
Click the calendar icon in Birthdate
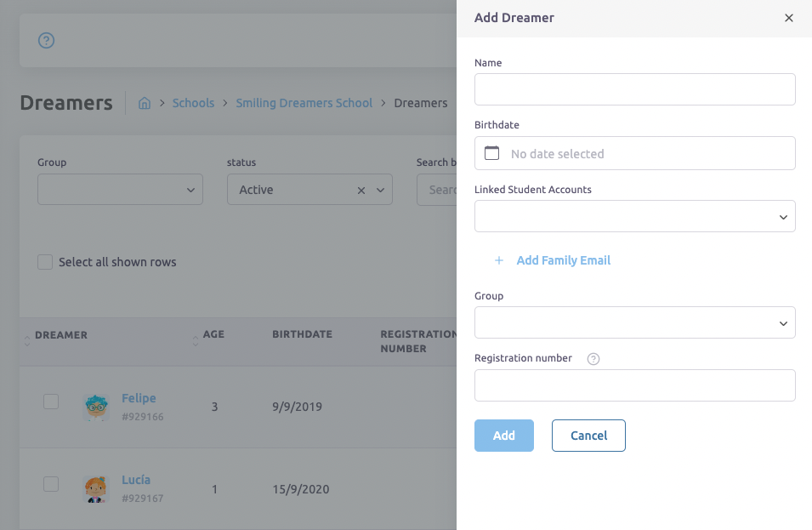pos(491,153)
